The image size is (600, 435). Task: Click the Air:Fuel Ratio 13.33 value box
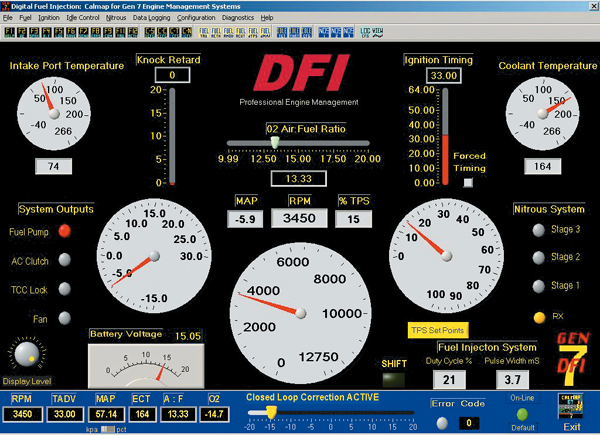click(x=298, y=179)
